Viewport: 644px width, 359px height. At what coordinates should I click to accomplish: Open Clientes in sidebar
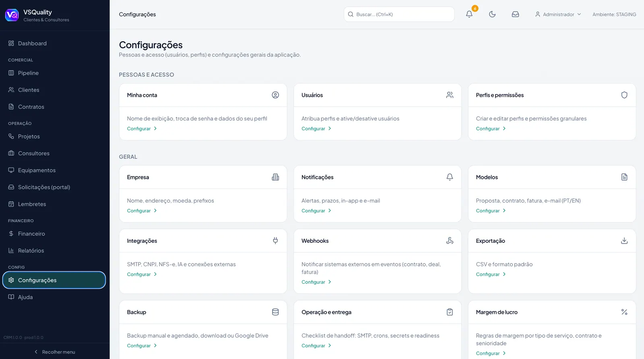pyautogui.click(x=54, y=90)
